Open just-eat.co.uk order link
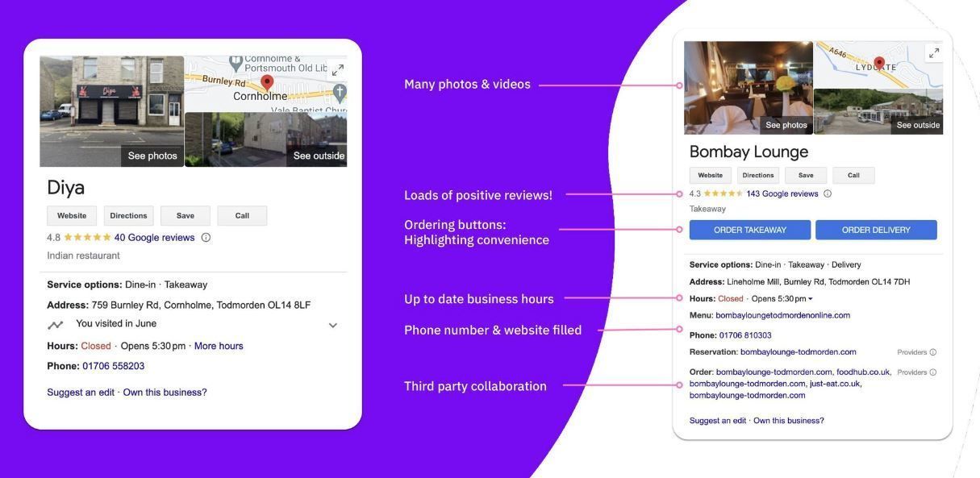This screenshot has width=980, height=478. pyautogui.click(x=836, y=384)
